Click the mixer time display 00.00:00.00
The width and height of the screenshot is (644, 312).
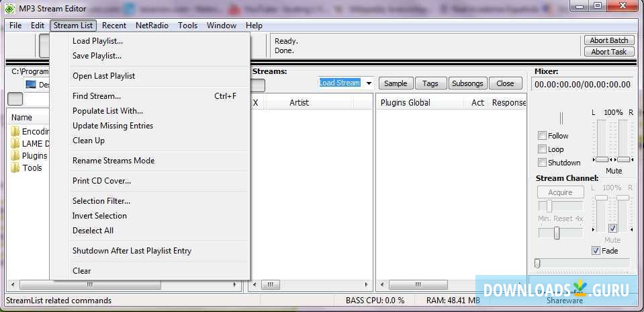(x=582, y=85)
